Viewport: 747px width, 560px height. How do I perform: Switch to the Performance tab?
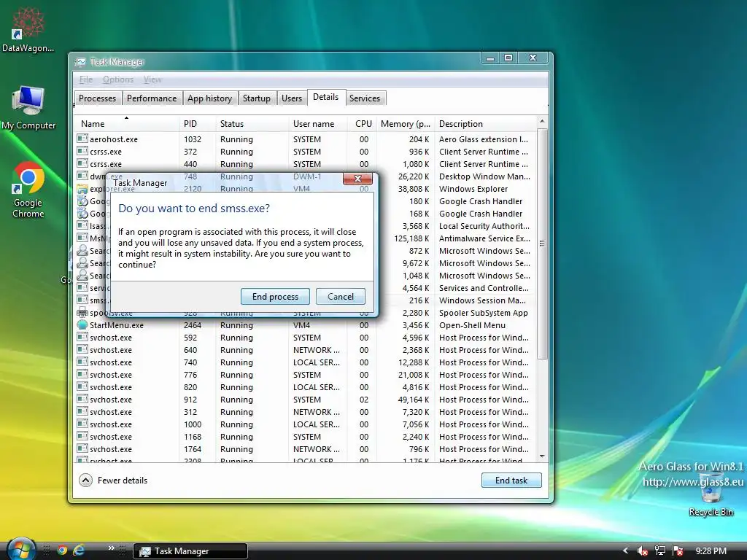(x=152, y=98)
